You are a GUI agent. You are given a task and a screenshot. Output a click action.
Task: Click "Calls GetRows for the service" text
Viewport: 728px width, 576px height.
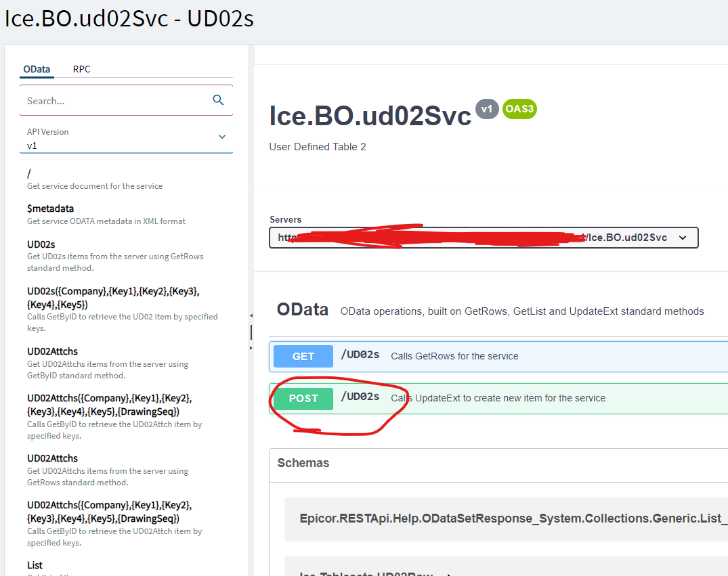pos(454,356)
